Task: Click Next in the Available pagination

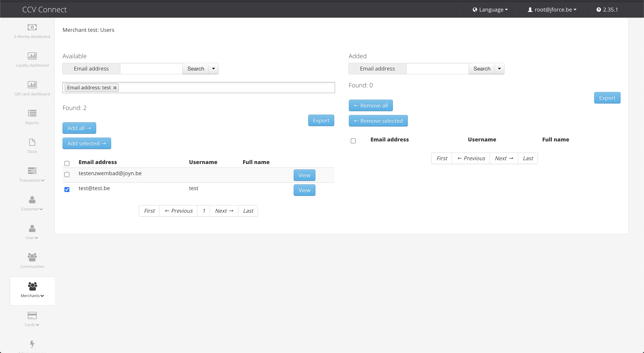Action: pos(224,211)
